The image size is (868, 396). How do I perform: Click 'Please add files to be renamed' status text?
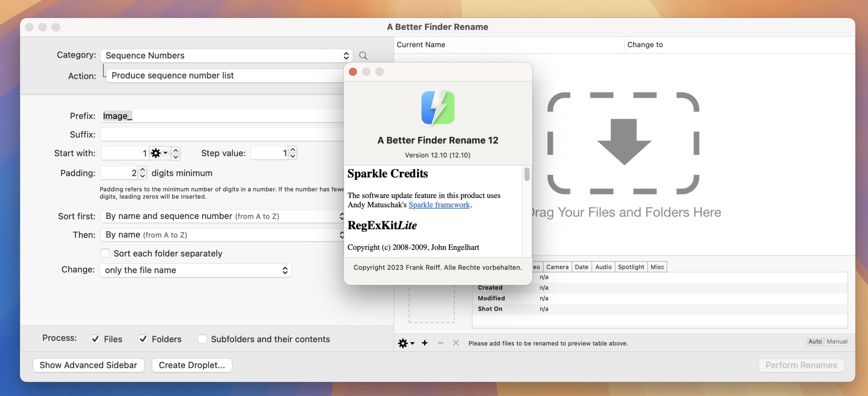(548, 343)
